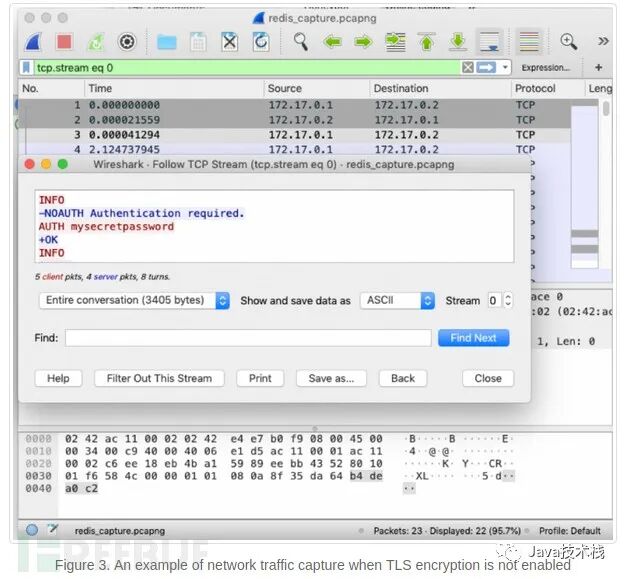
Task: Adjust the Stream number stepper
Action: 508,300
